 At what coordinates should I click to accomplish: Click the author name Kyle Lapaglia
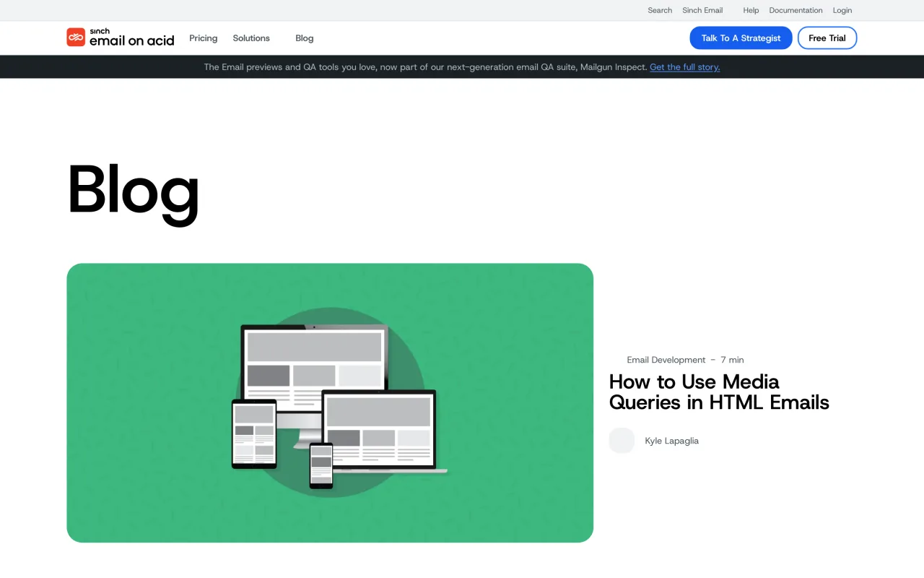coord(672,441)
